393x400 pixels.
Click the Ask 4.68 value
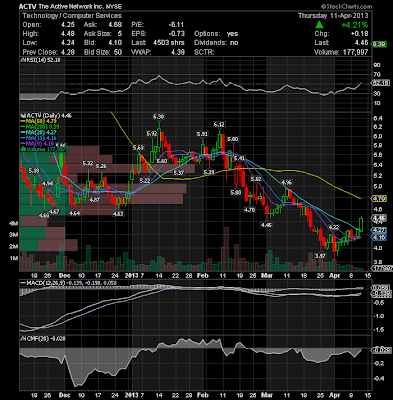point(115,25)
